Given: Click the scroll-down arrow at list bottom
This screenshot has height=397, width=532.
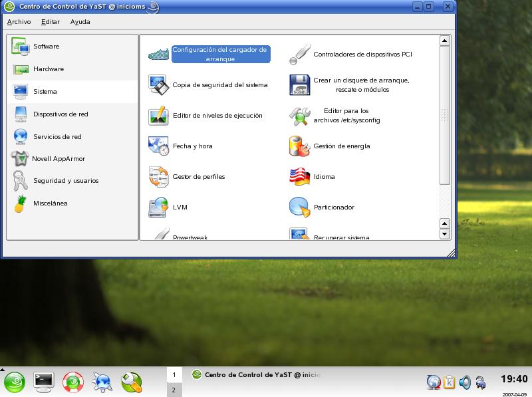Looking at the screenshot, I should click(x=445, y=234).
